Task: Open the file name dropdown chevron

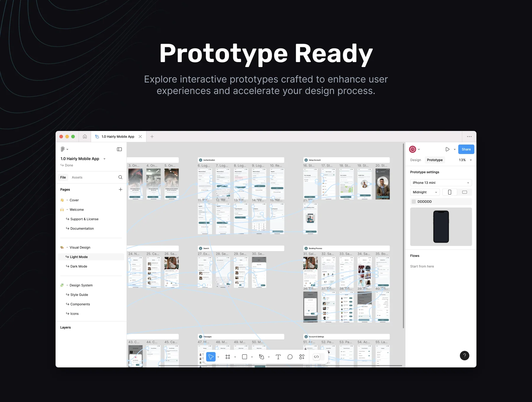Action: [x=104, y=159]
